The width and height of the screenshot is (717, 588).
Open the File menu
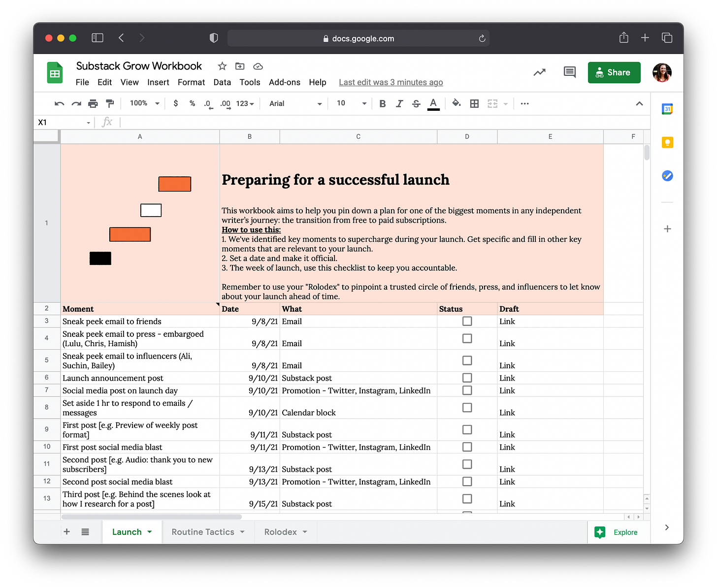(x=82, y=82)
